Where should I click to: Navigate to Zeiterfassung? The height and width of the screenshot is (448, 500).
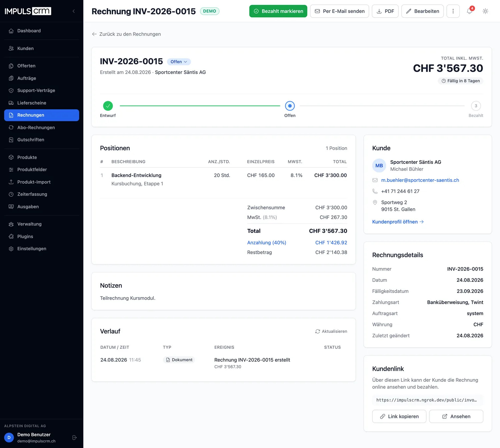[x=42, y=194]
